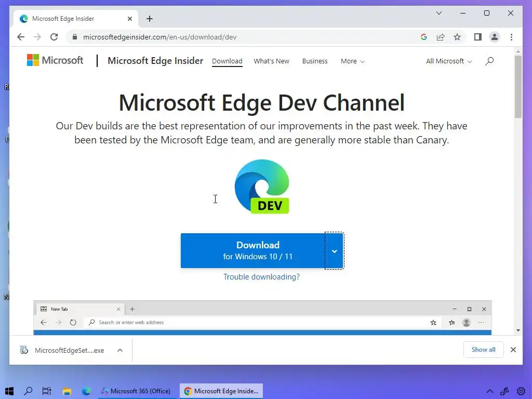532x399 pixels.
Task: Click the setup file icon in downloads bar
Action: point(24,350)
